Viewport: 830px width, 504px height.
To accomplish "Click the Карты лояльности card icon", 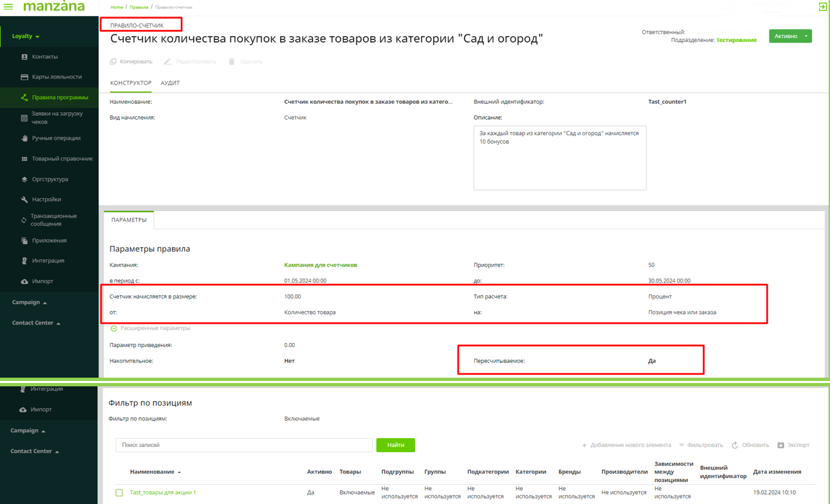I will point(25,77).
